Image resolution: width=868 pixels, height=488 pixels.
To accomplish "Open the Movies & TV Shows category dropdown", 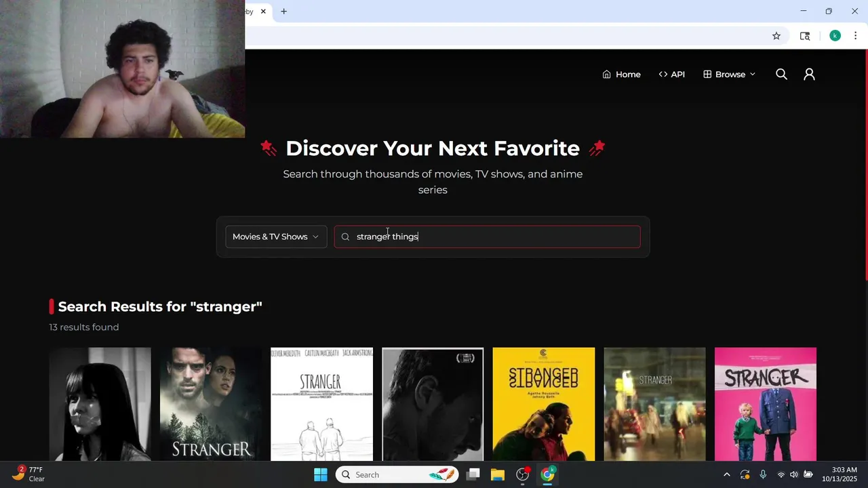I will click(x=276, y=237).
